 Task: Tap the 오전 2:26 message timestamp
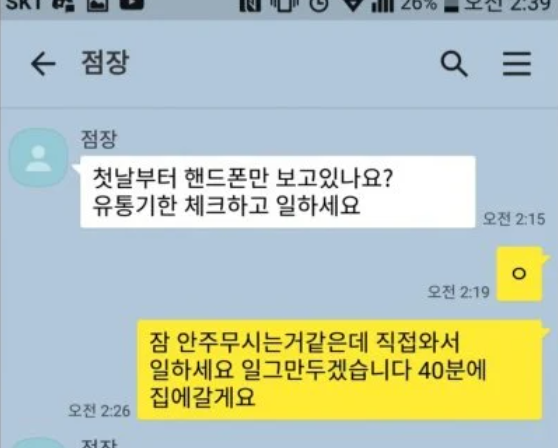tap(99, 411)
